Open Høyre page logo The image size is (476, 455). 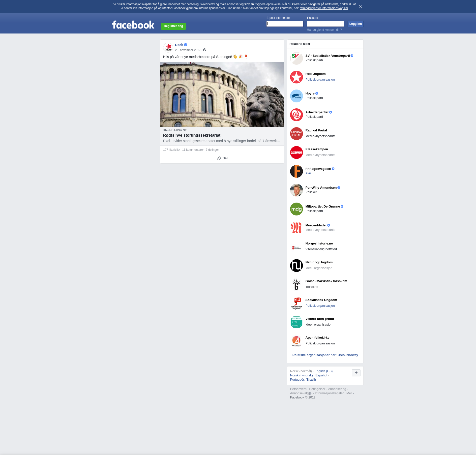(297, 96)
